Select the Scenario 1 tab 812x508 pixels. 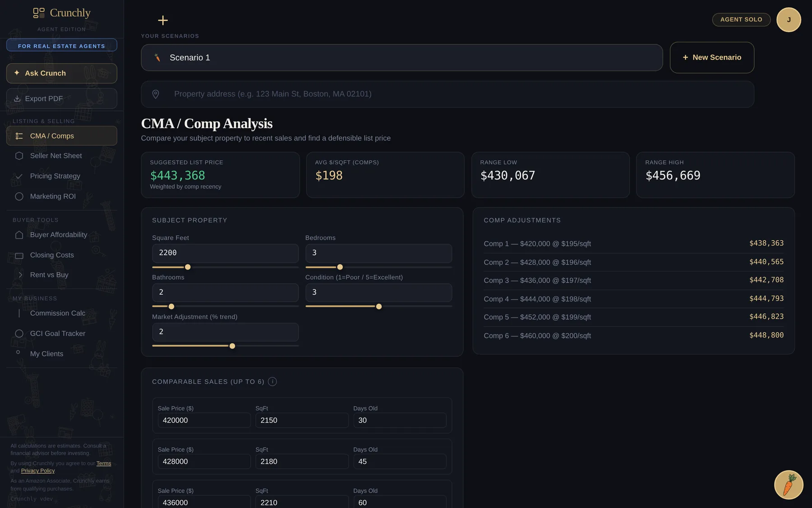pyautogui.click(x=402, y=57)
